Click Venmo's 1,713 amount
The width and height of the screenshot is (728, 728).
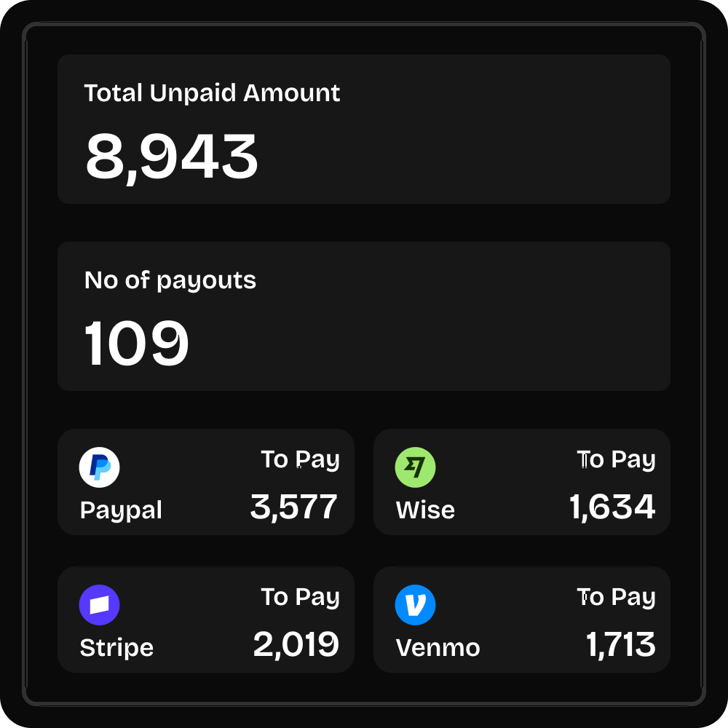click(621, 645)
